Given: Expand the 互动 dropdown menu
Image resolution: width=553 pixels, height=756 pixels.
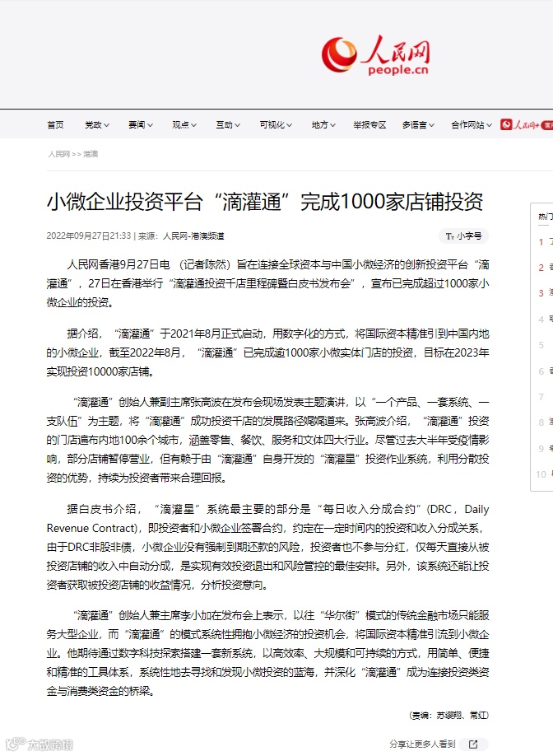Looking at the screenshot, I should [x=228, y=125].
